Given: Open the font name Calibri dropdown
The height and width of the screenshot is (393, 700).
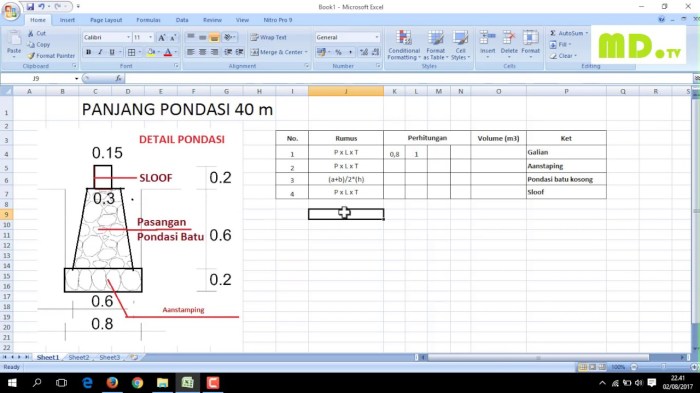Looking at the screenshot, I should click(x=129, y=38).
